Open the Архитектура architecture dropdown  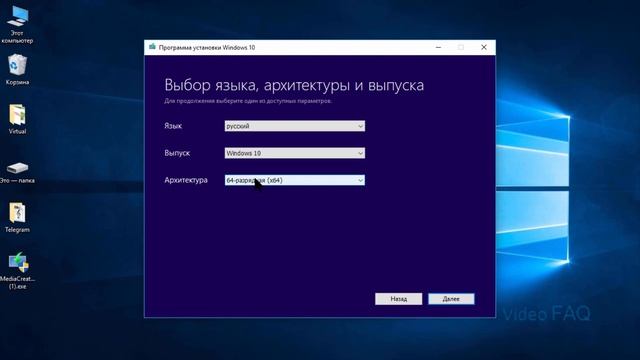tap(295, 180)
